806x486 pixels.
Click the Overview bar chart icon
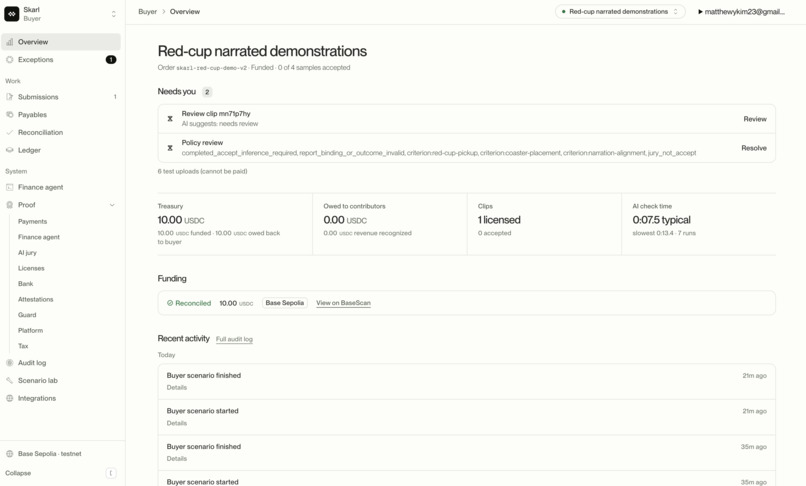coord(9,42)
